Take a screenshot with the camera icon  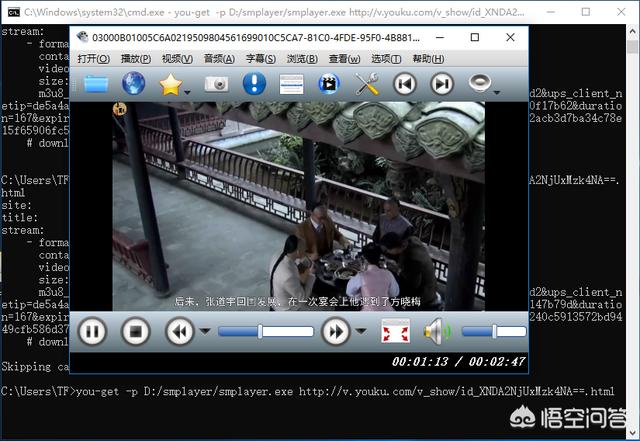(x=216, y=84)
